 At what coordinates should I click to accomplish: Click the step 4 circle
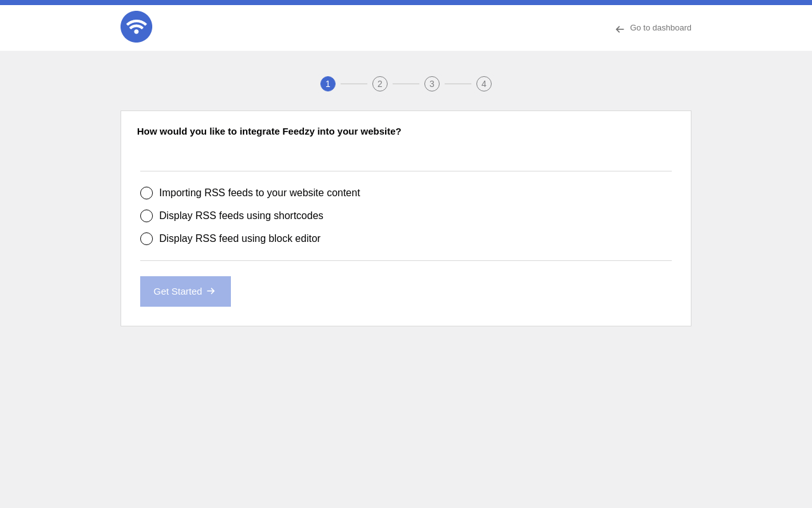[484, 84]
